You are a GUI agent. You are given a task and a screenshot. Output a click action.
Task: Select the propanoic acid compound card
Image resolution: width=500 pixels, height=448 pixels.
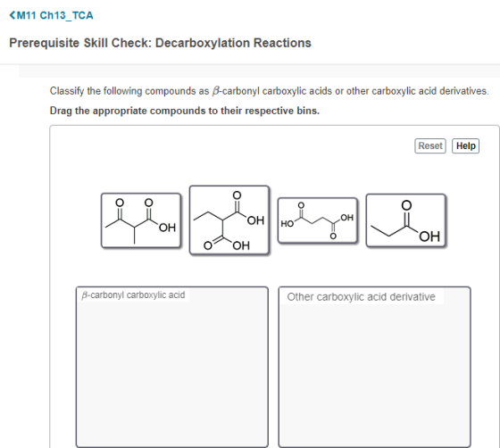[x=405, y=220]
